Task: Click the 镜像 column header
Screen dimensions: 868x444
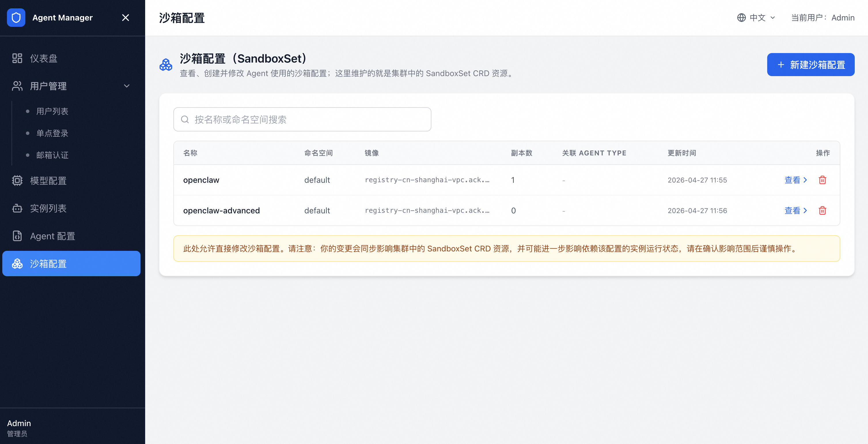Action: pos(372,153)
